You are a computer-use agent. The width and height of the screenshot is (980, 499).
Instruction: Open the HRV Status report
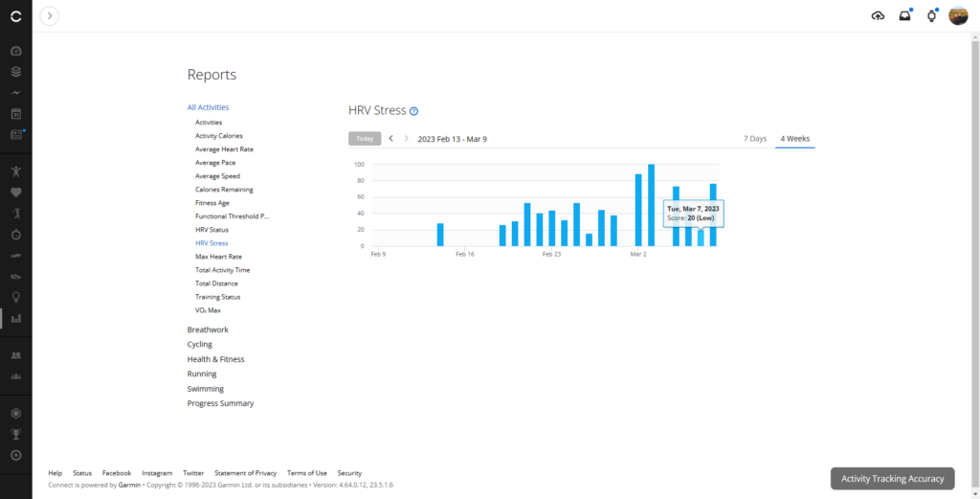point(212,230)
